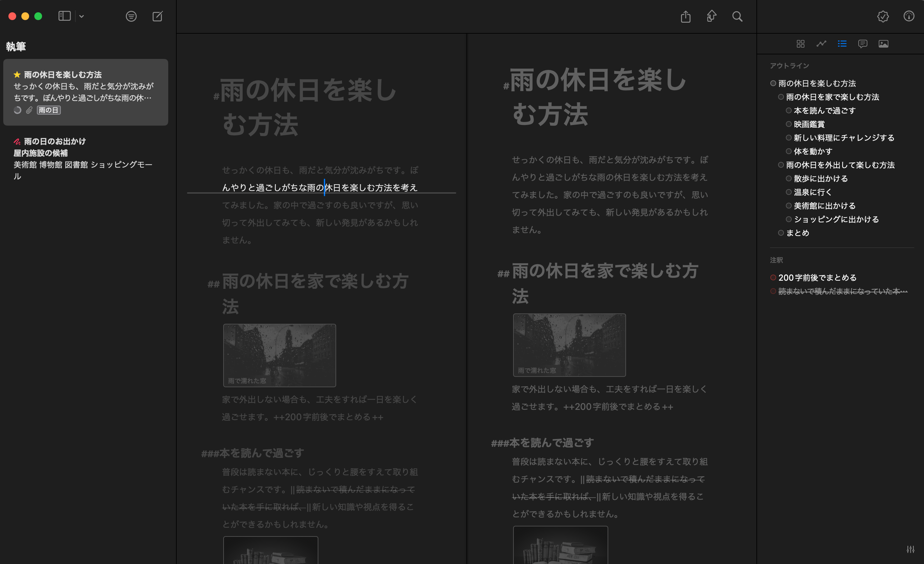This screenshot has height=564, width=924.
Task: Open annotation 200字前後でまとめる
Action: pos(818,278)
